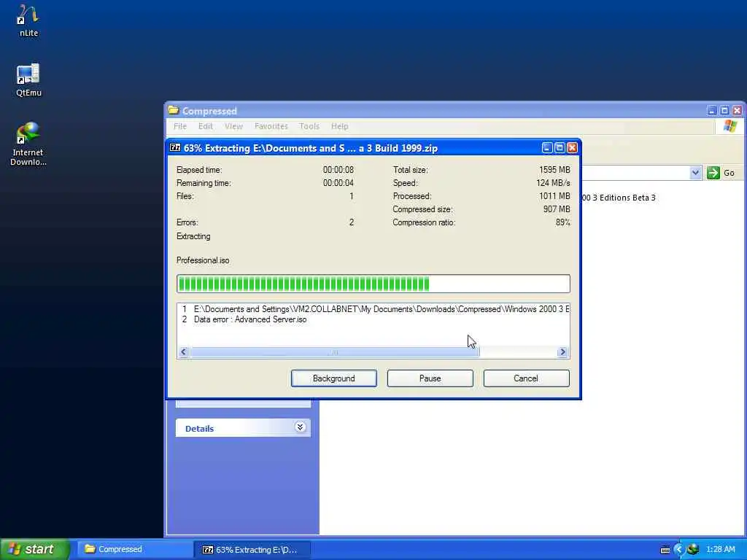The width and height of the screenshot is (747, 560).
Task: Open the Start menu
Action: pyautogui.click(x=35, y=549)
